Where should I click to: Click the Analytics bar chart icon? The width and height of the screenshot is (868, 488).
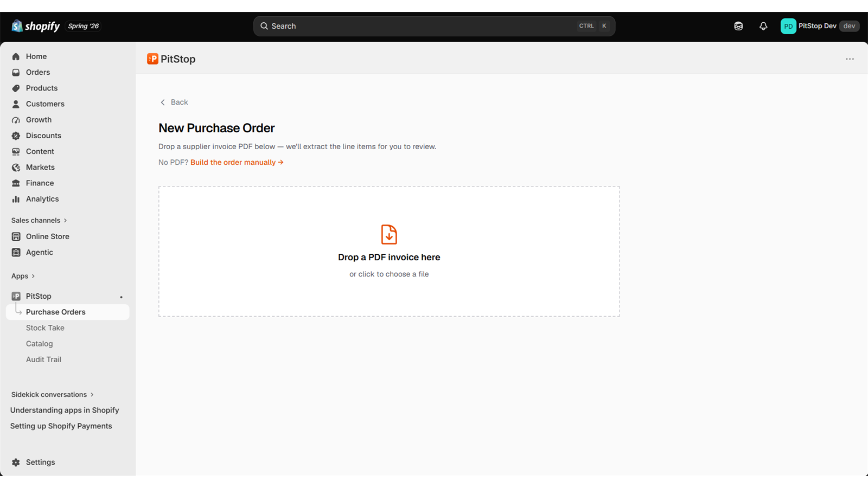(x=16, y=199)
